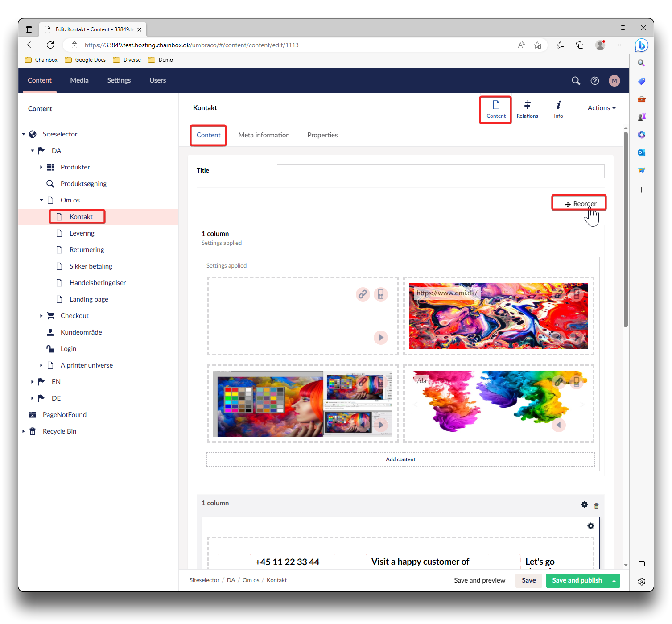
Task: Follow the DA breadcrumb link
Action: pos(231,580)
